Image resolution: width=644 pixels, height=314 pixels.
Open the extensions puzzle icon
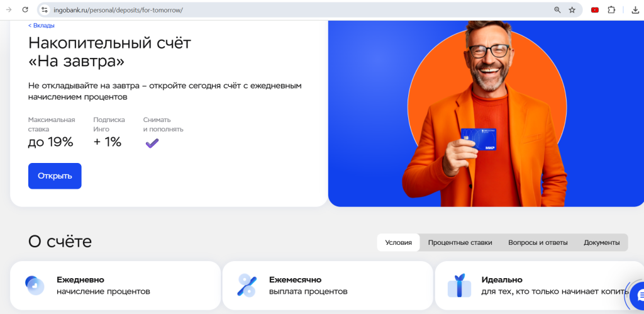point(611,10)
